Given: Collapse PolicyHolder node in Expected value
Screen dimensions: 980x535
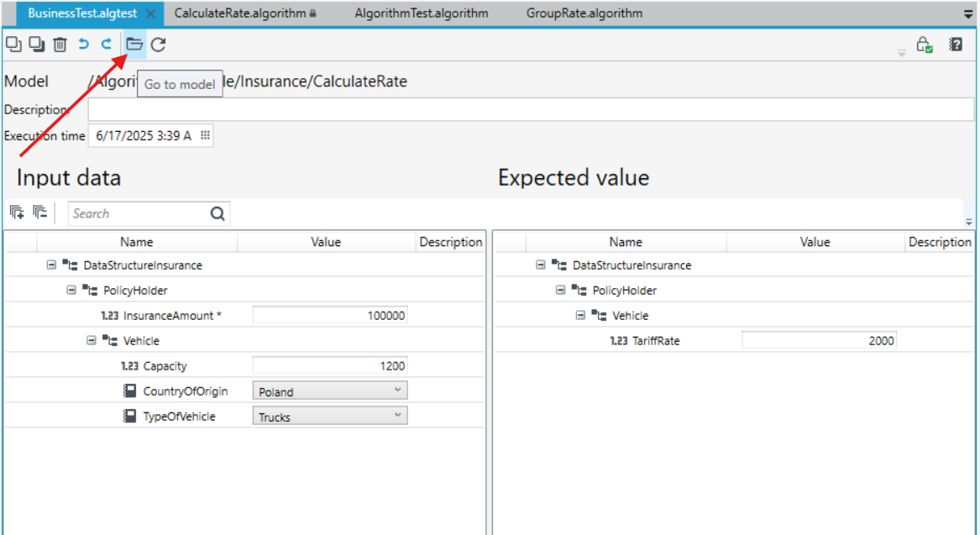Looking at the screenshot, I should [x=561, y=290].
